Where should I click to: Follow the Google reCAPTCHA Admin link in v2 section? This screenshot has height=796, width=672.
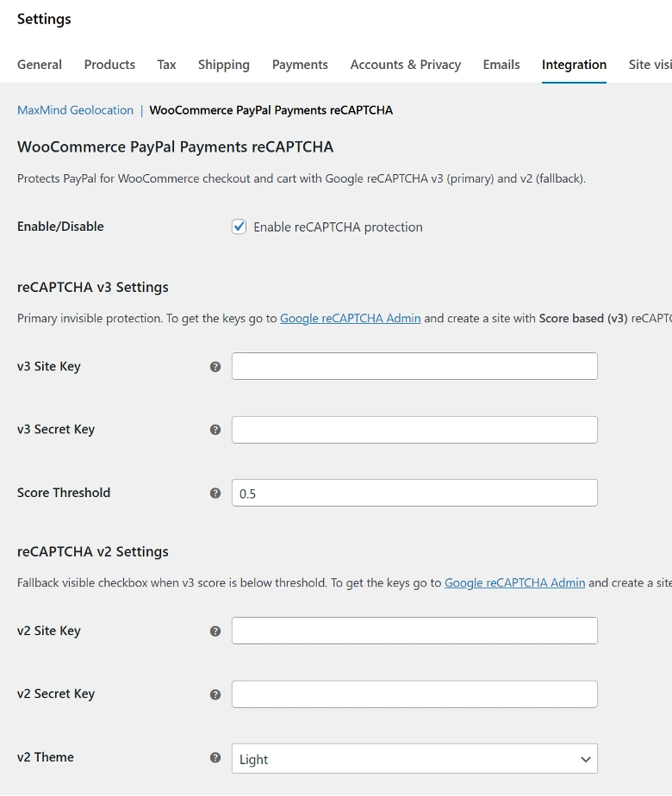(514, 582)
